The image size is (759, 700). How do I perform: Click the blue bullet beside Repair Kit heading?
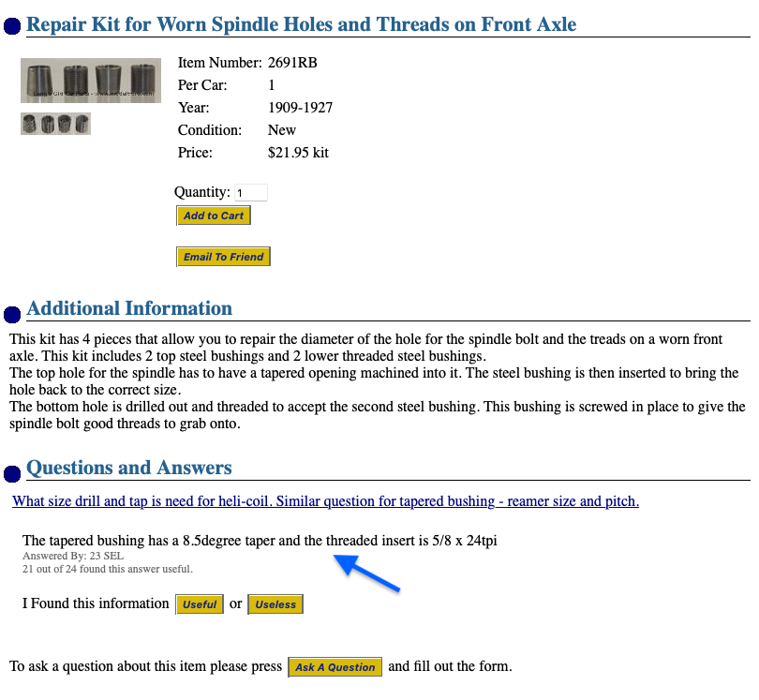pos(13,27)
